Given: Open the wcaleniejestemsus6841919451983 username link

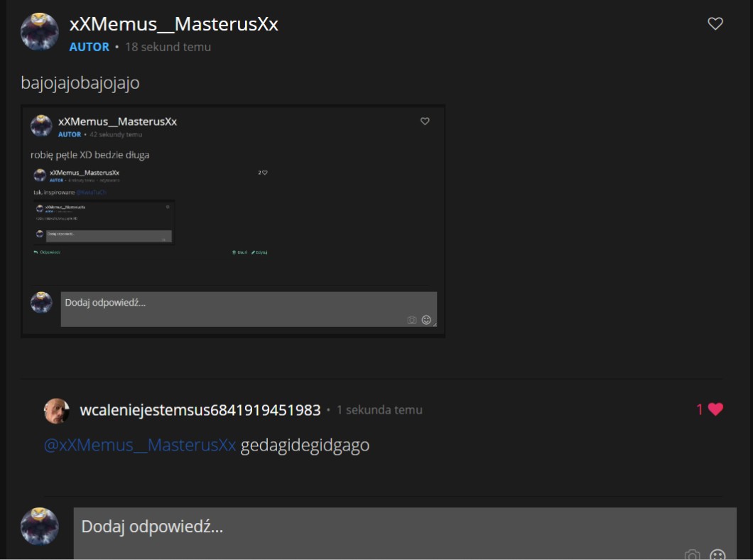Looking at the screenshot, I should (200, 410).
